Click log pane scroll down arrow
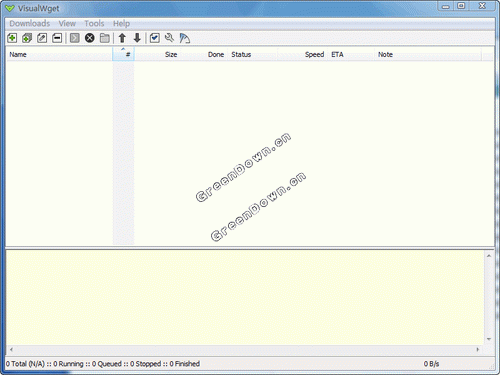The image size is (500, 375). (x=489, y=339)
